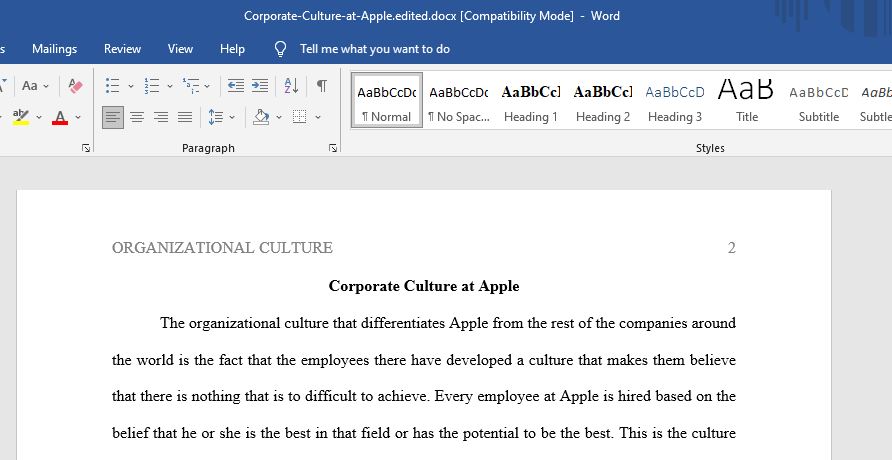Image resolution: width=892 pixels, height=460 pixels.
Task: Apply the Heading 3 style
Action: [675, 100]
